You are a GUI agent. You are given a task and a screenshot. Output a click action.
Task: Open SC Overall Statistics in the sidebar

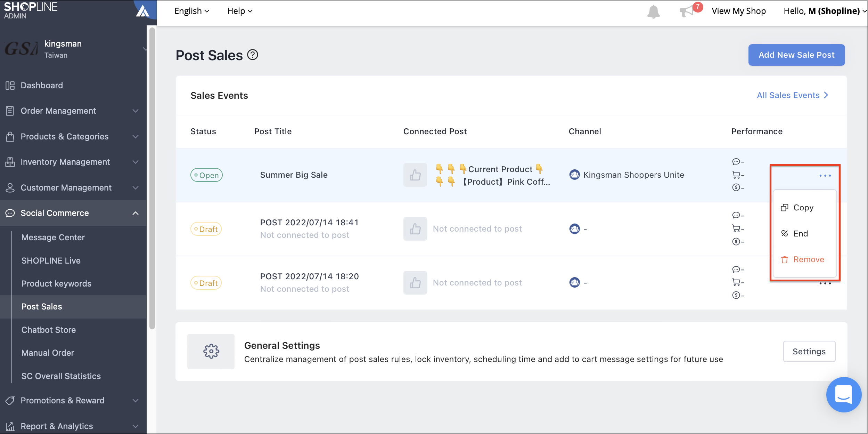click(61, 376)
